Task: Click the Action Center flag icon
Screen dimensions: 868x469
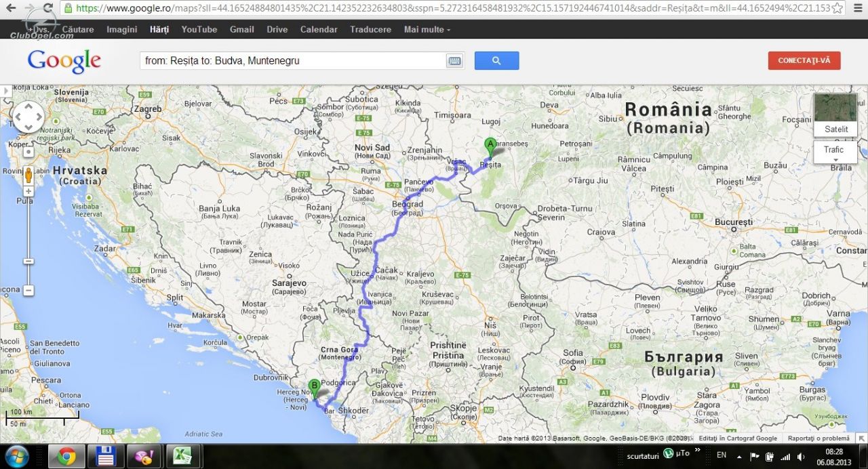Action: [x=755, y=456]
